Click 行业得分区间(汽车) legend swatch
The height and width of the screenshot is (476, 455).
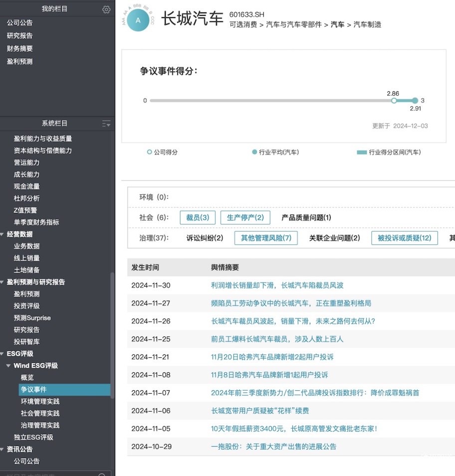pos(362,153)
